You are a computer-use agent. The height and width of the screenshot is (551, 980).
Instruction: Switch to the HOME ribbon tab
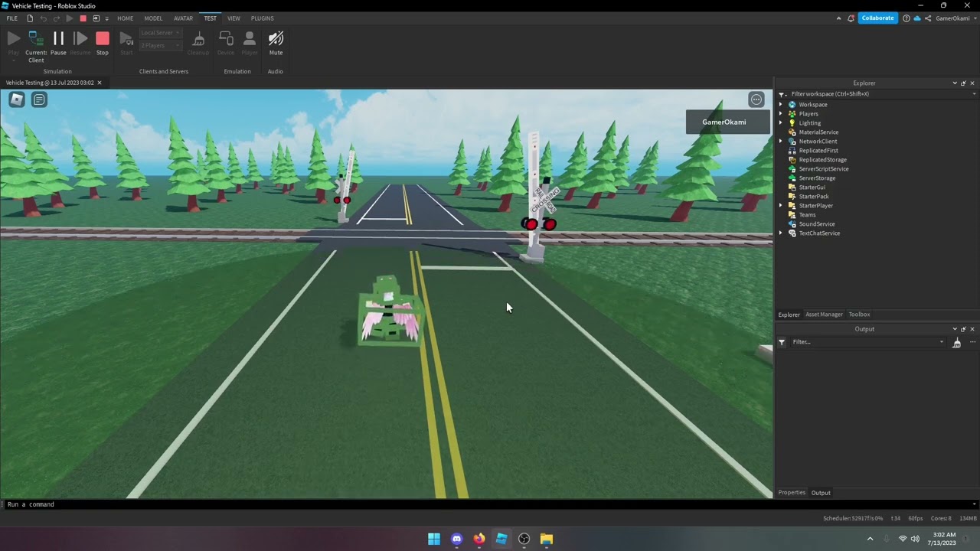pos(125,18)
